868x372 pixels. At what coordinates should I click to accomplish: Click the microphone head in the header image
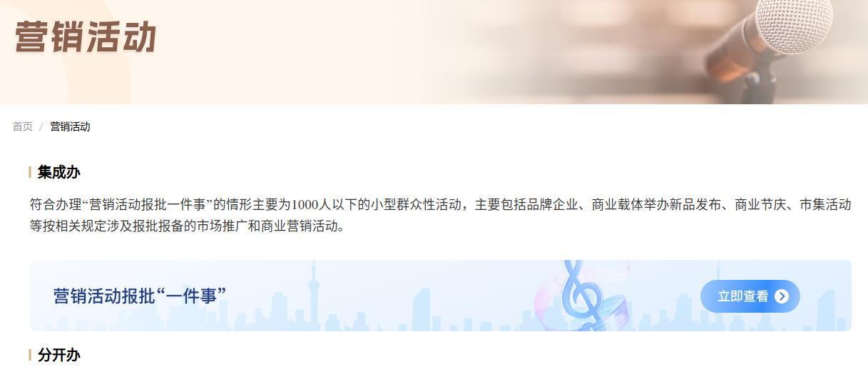coord(793,24)
